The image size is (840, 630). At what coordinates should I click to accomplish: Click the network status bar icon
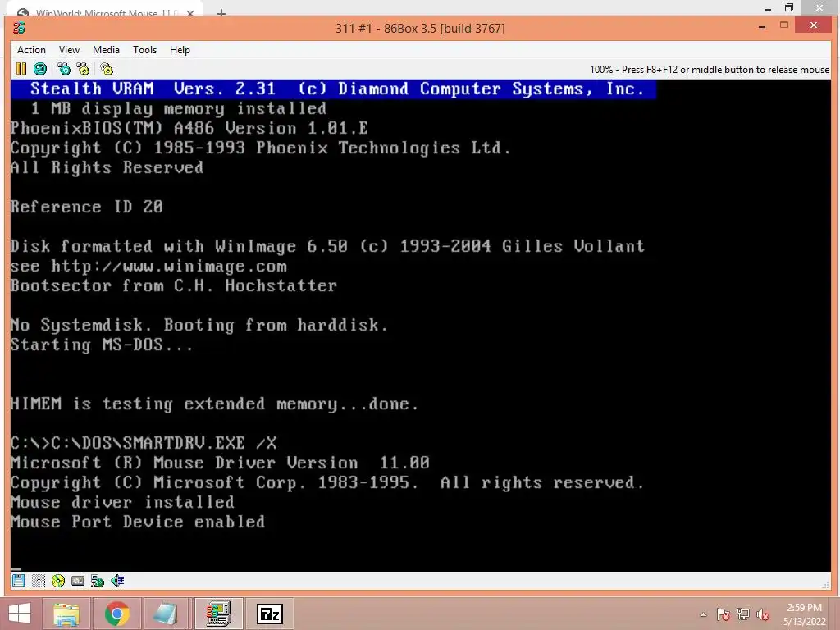pyautogui.click(x=98, y=581)
